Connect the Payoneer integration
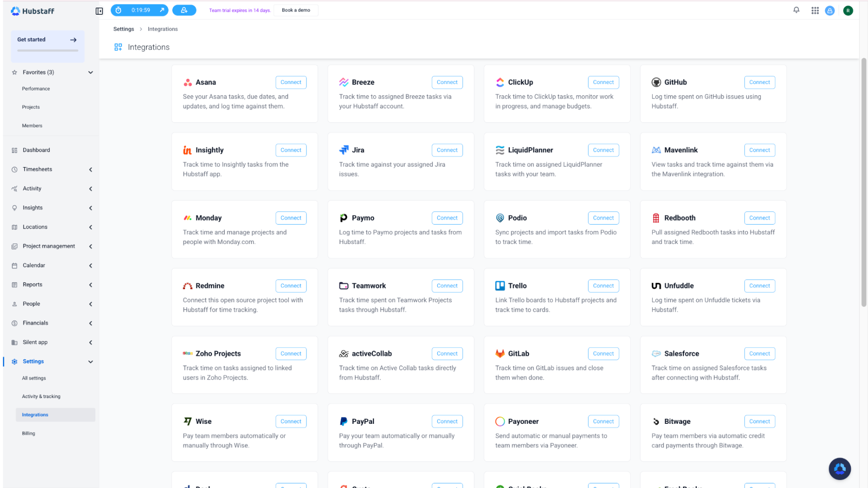 click(x=604, y=422)
